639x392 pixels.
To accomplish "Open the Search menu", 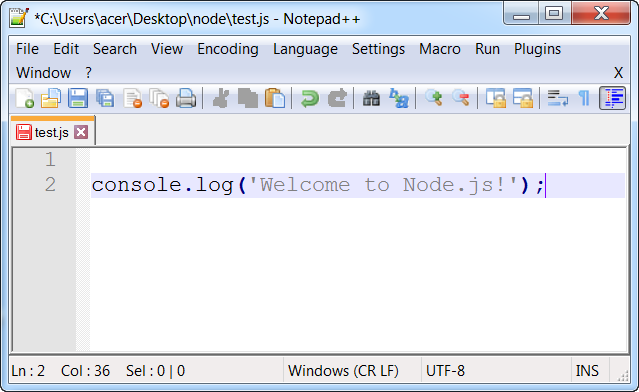I will pos(115,49).
